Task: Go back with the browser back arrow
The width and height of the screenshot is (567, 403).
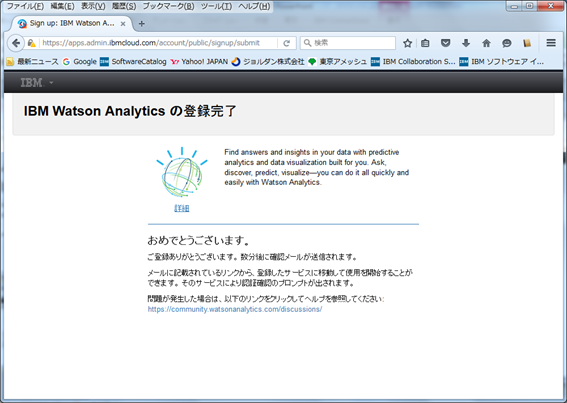Action: click(16, 43)
